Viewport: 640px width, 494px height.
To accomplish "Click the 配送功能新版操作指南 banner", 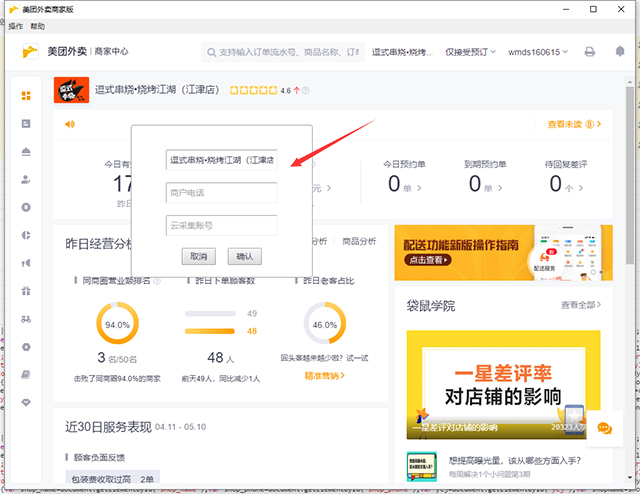I will pyautogui.click(x=503, y=253).
